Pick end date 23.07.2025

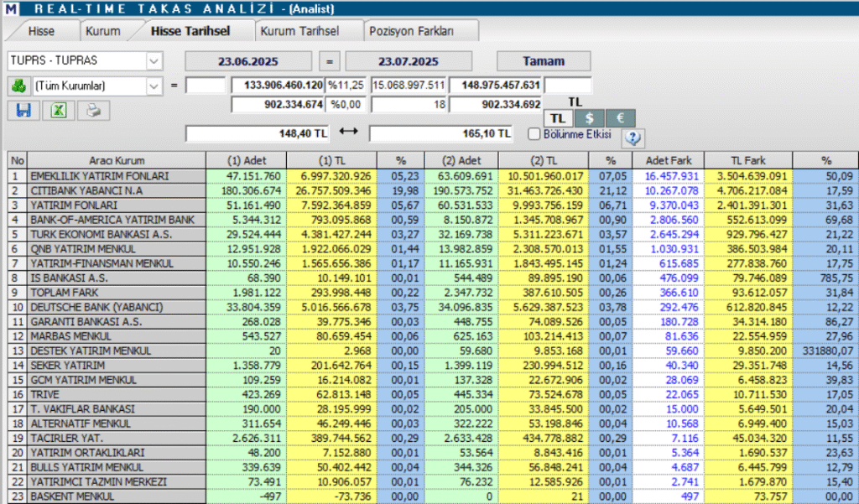coord(409,61)
